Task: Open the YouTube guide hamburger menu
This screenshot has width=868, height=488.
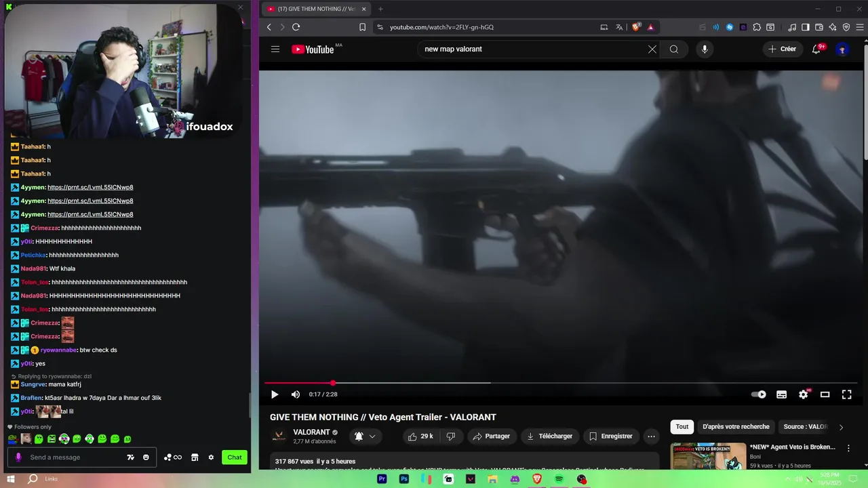Action: [x=275, y=49]
